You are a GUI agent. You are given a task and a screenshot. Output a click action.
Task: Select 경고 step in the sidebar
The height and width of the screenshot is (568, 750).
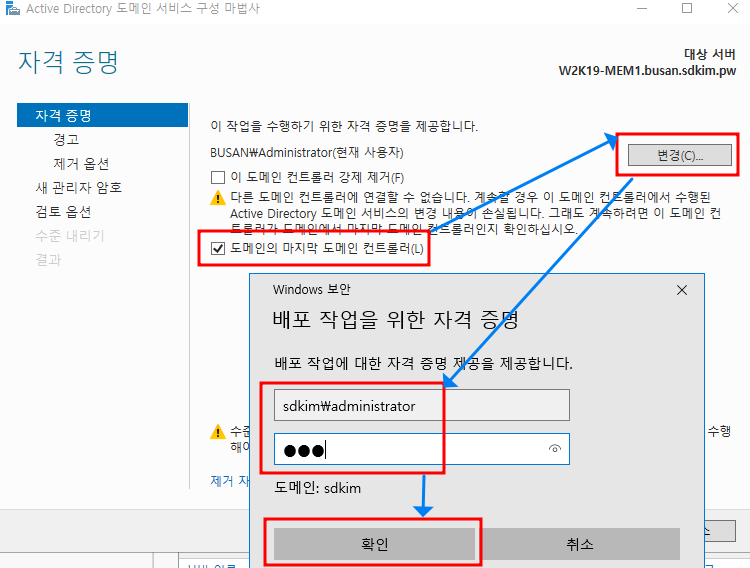pyautogui.click(x=66, y=139)
